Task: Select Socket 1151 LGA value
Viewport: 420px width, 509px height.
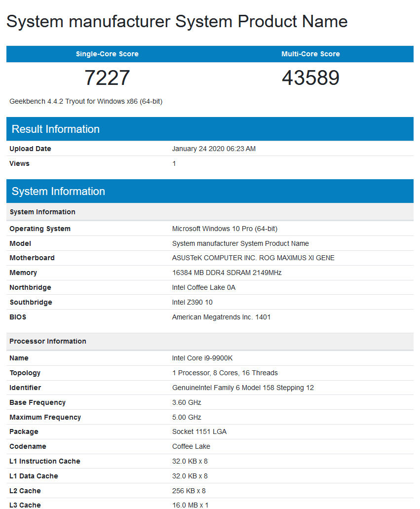Action: click(x=199, y=431)
